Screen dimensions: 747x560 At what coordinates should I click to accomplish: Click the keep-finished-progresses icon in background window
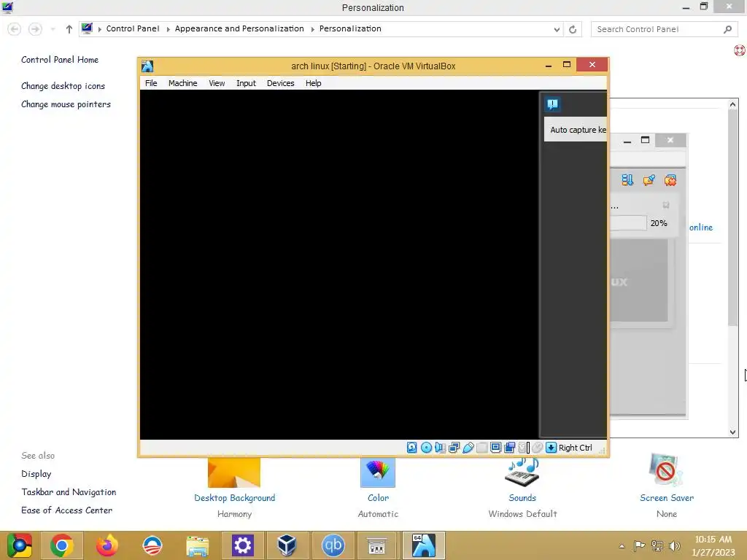click(649, 180)
